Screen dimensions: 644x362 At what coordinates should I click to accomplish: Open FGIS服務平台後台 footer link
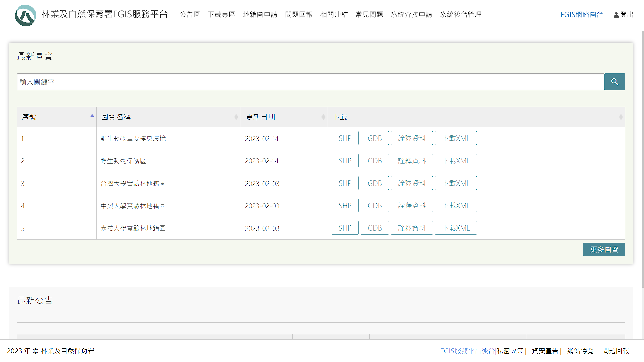pyautogui.click(x=467, y=351)
